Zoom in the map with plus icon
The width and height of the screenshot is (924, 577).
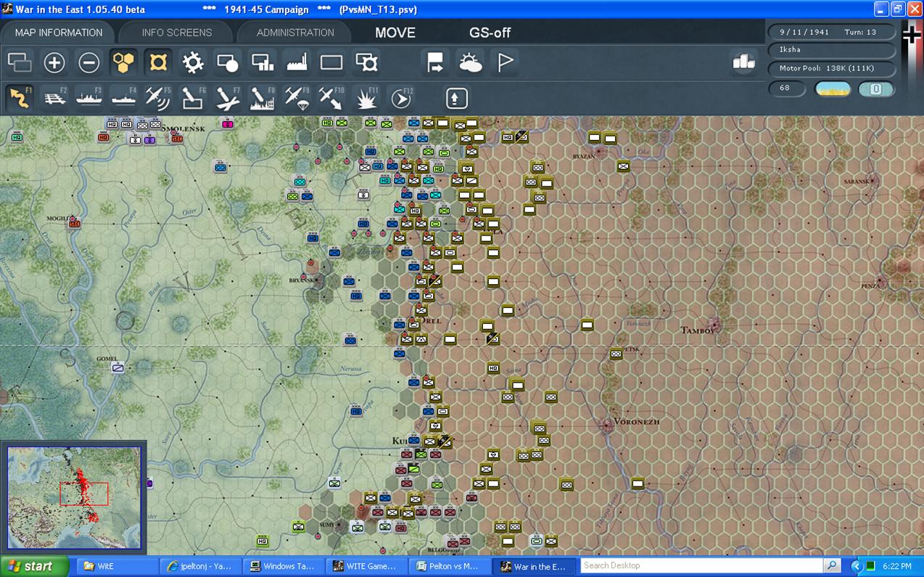pos(54,62)
